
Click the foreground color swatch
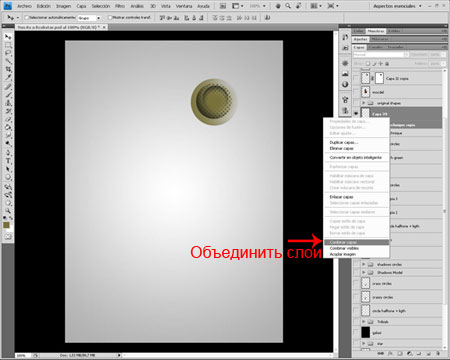coord(6,225)
